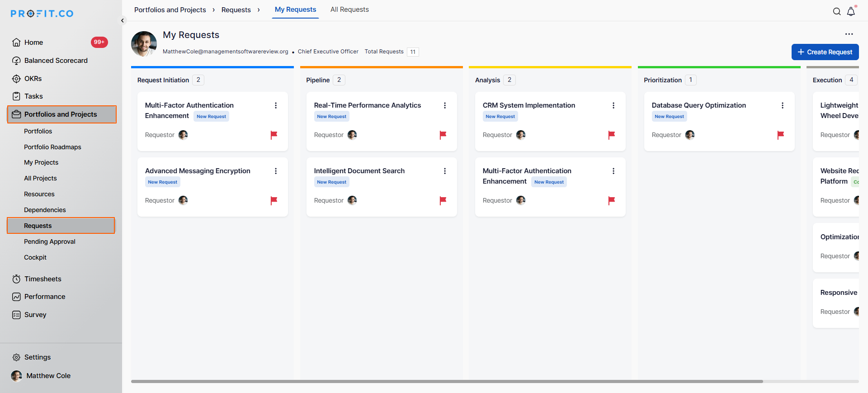868x393 pixels.
Task: Click the red flag on Real-Time Performance Analytics
Action: pos(443,135)
